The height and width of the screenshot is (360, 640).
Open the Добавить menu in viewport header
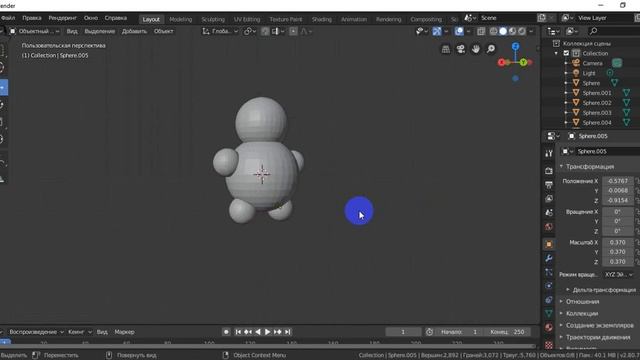point(134,31)
